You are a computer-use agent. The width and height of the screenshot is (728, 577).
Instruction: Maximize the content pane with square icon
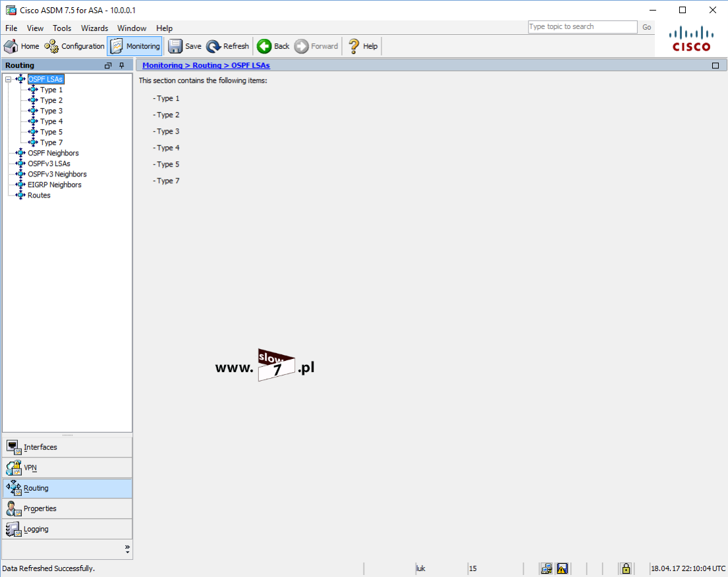715,65
